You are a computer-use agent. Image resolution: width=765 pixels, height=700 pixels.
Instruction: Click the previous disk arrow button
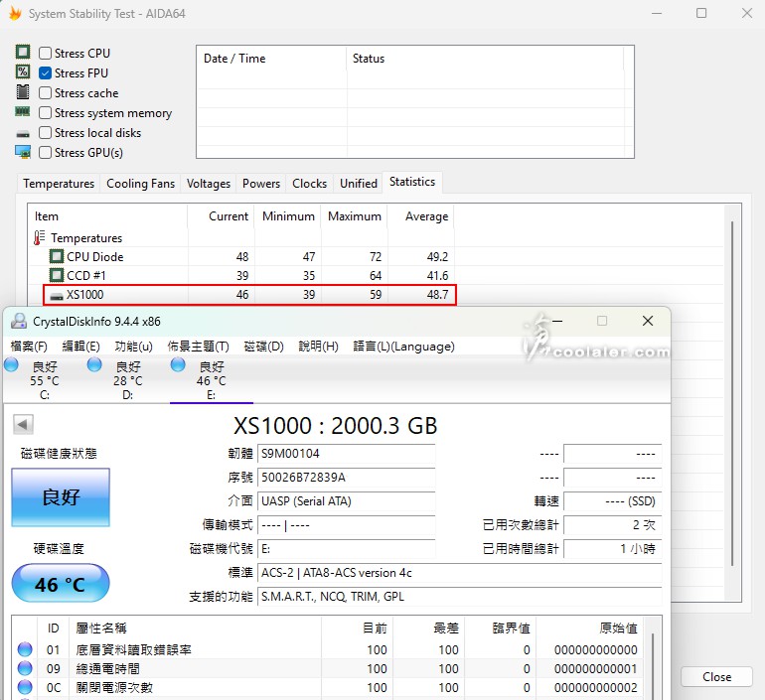coord(23,424)
